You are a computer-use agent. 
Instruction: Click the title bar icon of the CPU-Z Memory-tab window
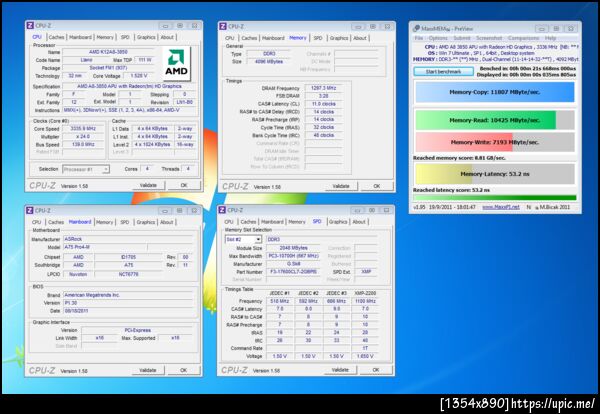pos(223,26)
